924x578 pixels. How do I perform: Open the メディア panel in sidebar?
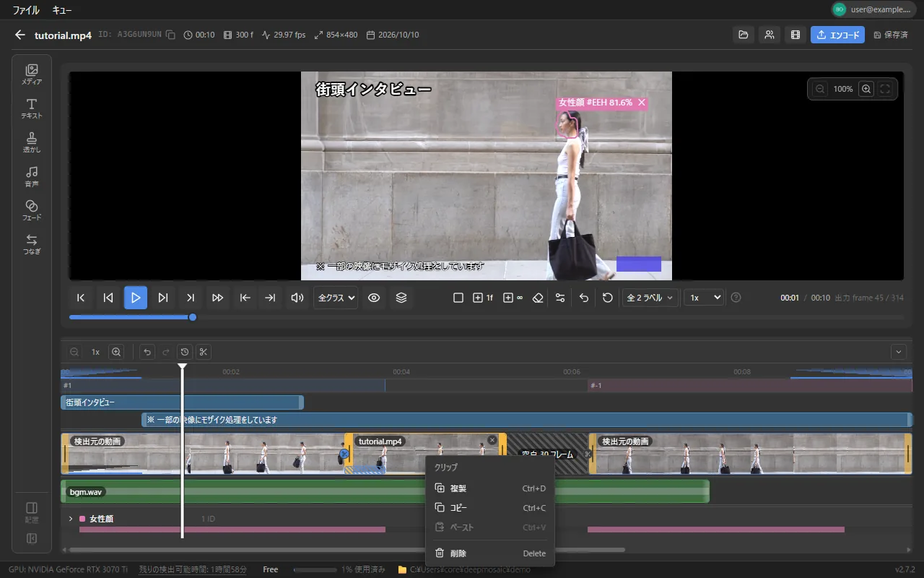[x=32, y=75]
